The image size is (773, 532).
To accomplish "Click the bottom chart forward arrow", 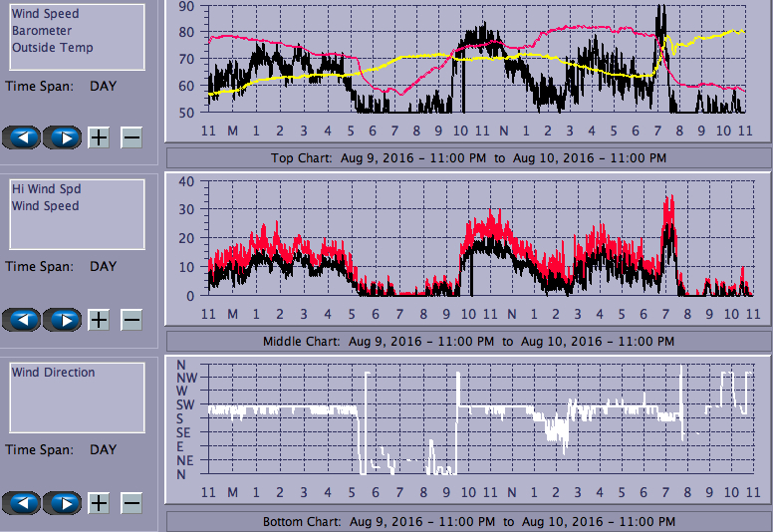I will (x=62, y=502).
